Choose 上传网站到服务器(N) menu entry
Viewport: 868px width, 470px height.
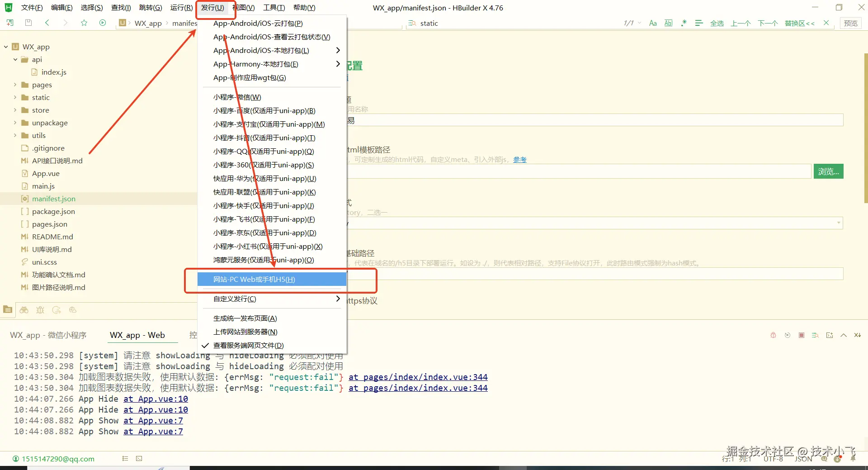click(x=272, y=332)
